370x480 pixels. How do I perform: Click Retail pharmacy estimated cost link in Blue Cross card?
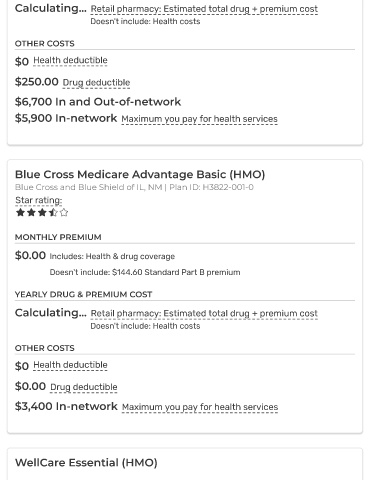[x=204, y=314]
